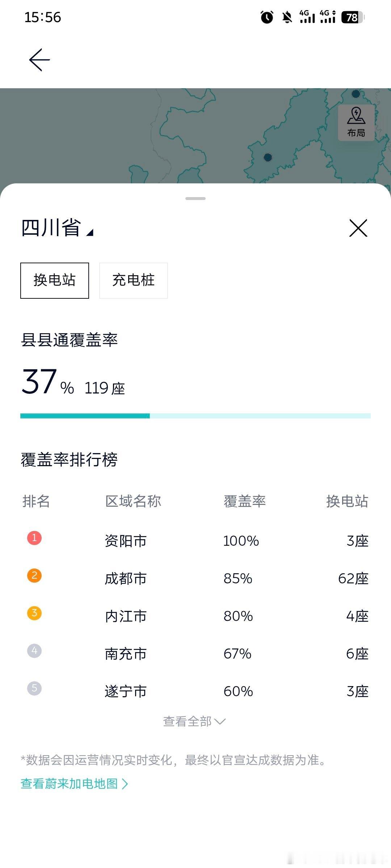Tap the sheet drag handle bar
Viewport: 391px width, 868px height.
(x=195, y=199)
